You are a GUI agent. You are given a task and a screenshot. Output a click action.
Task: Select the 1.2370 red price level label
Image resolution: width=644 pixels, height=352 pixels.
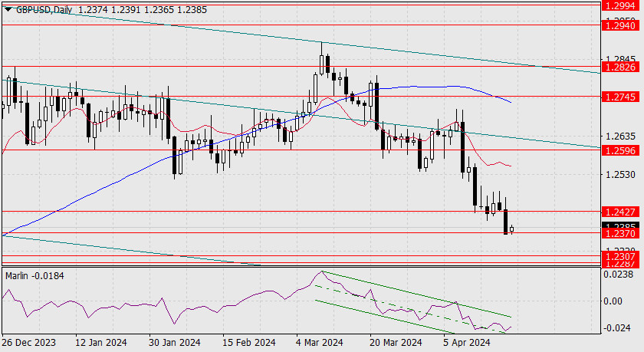pos(620,234)
